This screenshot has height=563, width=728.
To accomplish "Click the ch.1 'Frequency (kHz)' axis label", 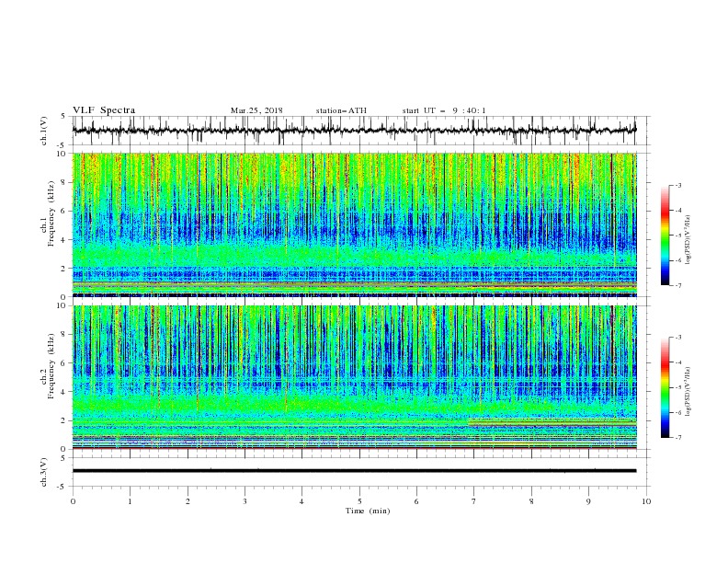I will tap(51, 214).
